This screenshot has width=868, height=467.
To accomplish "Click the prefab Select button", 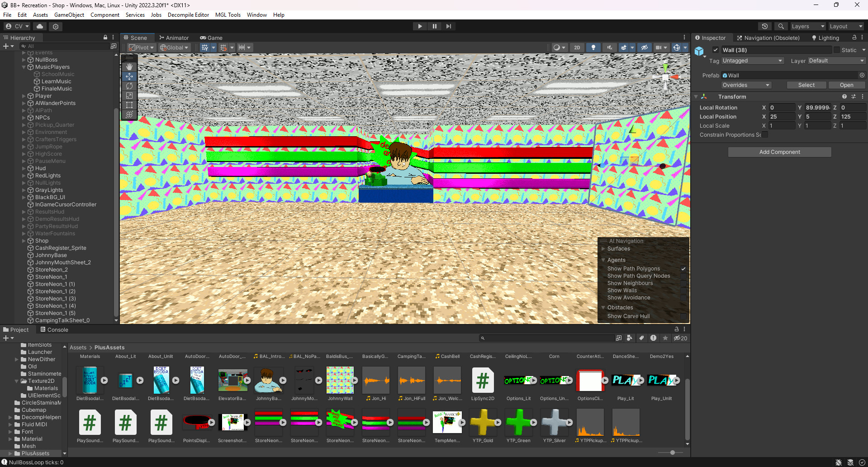I will coord(806,85).
